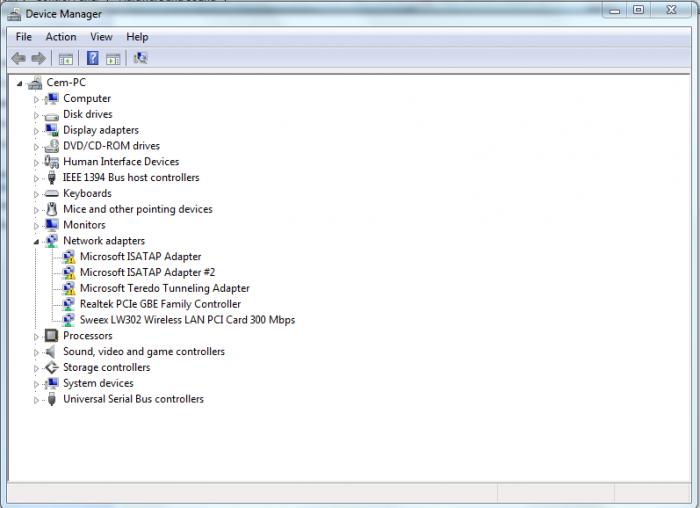Select the Keyboards label

[87, 193]
